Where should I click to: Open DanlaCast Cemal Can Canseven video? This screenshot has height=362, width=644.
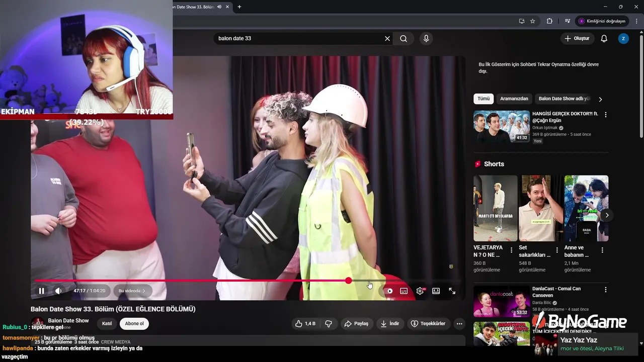(x=502, y=301)
